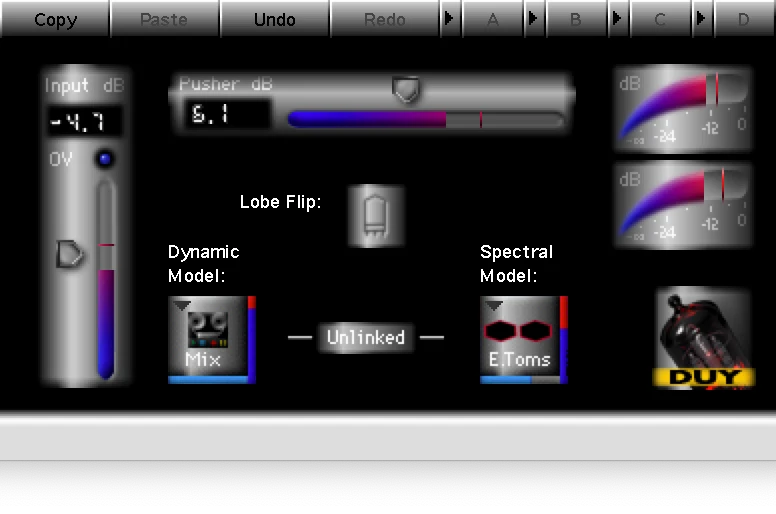
Task: Select preset slot B
Action: 576,19
